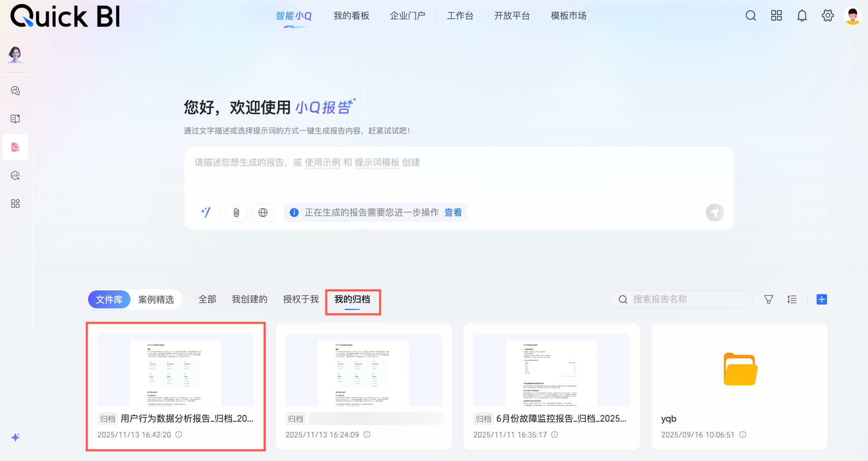Open the 开放平台 menu
868x461 pixels.
[512, 16]
